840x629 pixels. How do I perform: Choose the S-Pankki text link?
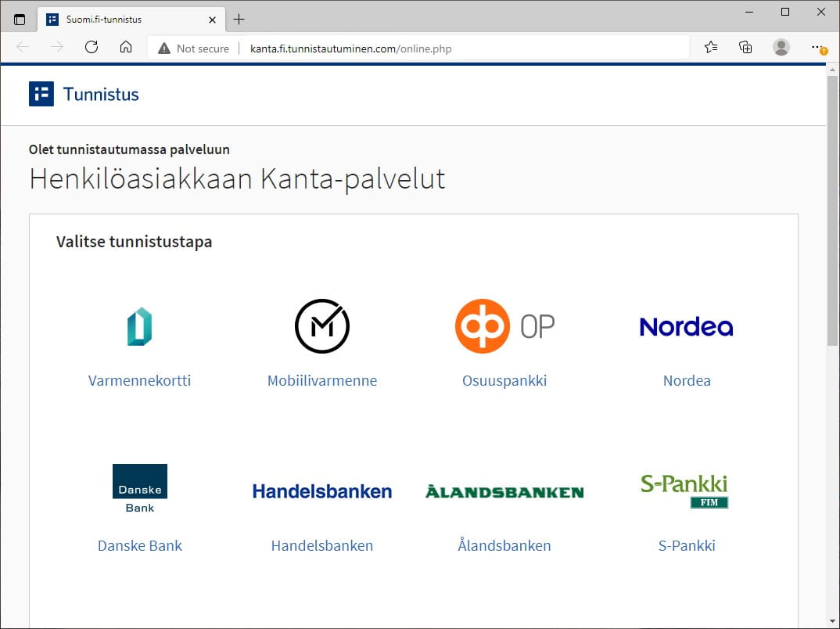click(x=687, y=545)
